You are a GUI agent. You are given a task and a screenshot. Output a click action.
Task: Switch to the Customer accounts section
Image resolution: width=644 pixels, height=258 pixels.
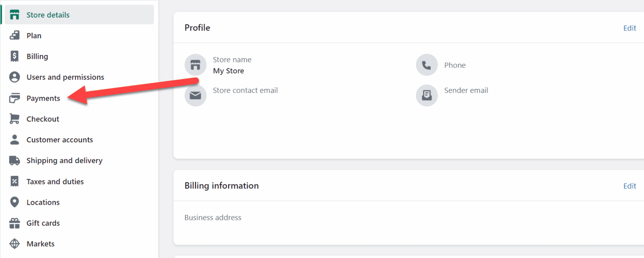coord(60,140)
